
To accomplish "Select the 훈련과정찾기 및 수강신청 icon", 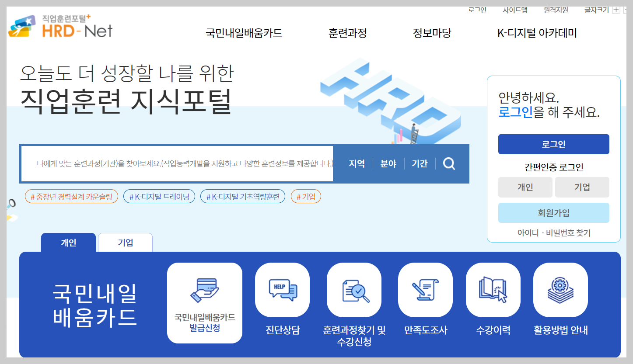I will pos(354,290).
